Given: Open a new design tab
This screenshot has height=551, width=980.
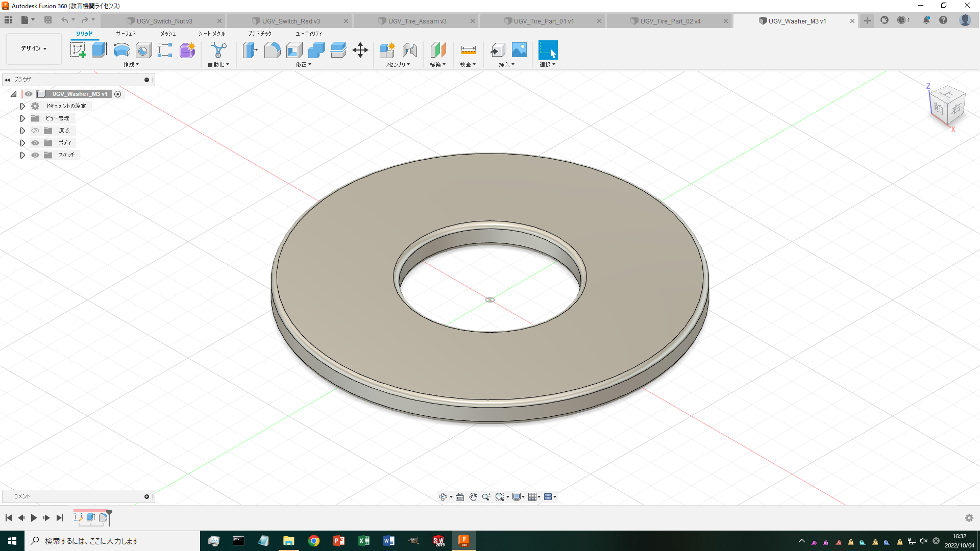Looking at the screenshot, I should pyautogui.click(x=867, y=20).
